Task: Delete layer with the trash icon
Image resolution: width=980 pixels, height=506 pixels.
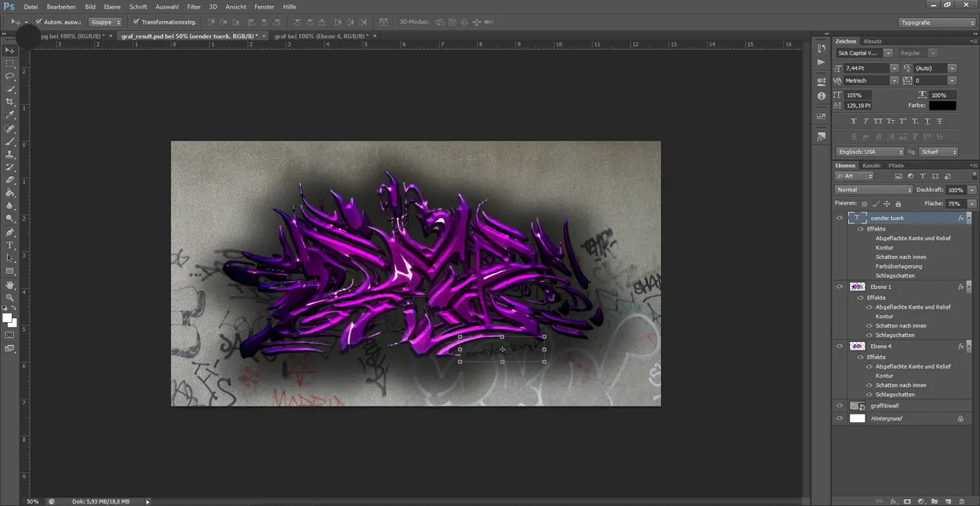Action: [x=961, y=501]
